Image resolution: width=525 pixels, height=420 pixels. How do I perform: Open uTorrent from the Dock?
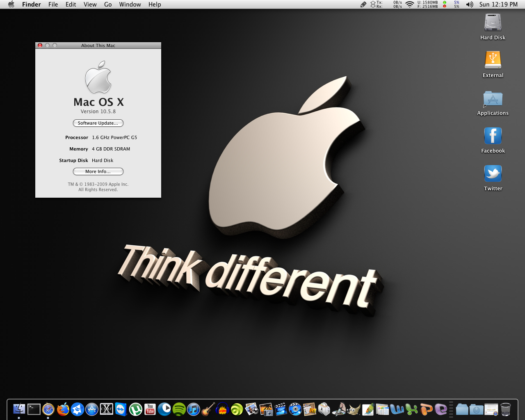(x=135, y=409)
